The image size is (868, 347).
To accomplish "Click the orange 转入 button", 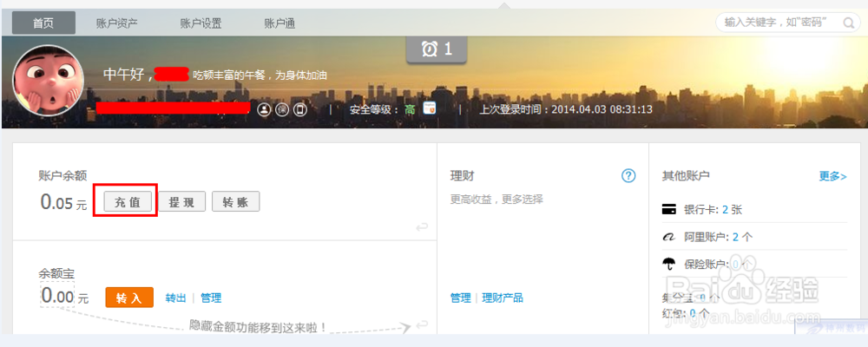I will pyautogui.click(x=129, y=298).
